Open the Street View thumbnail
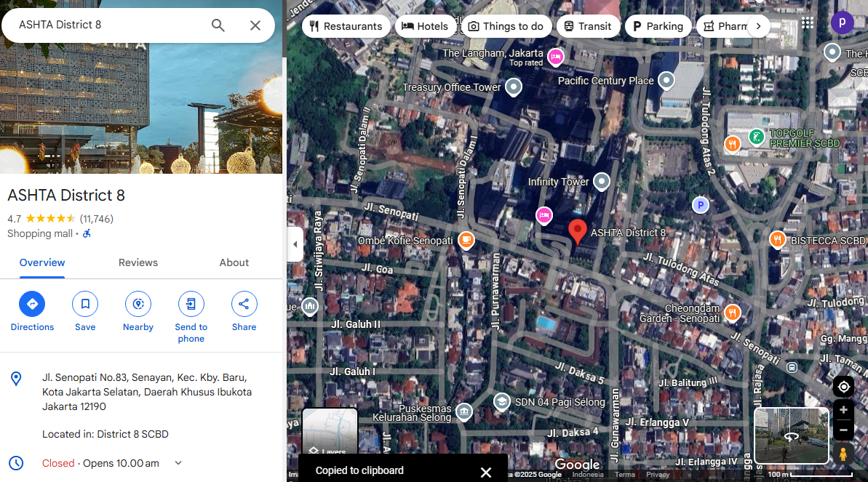 point(792,435)
